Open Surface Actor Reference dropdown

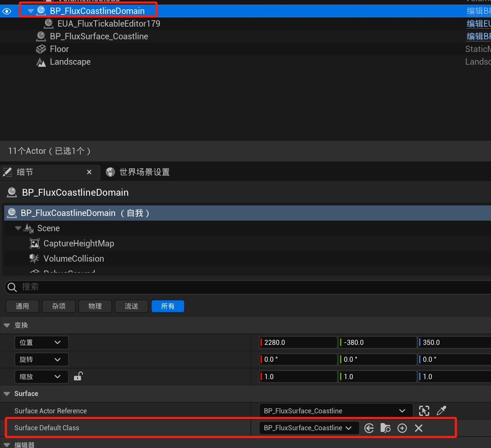click(336, 411)
